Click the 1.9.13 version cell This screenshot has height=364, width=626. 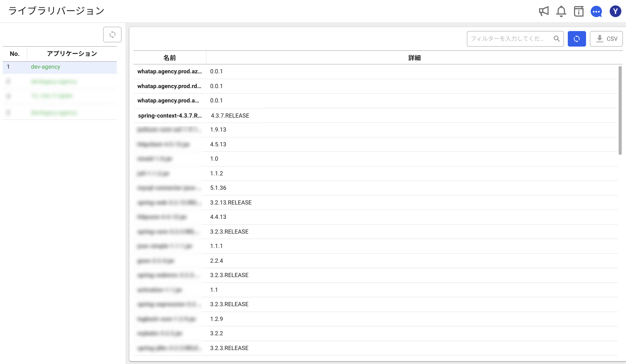point(218,130)
